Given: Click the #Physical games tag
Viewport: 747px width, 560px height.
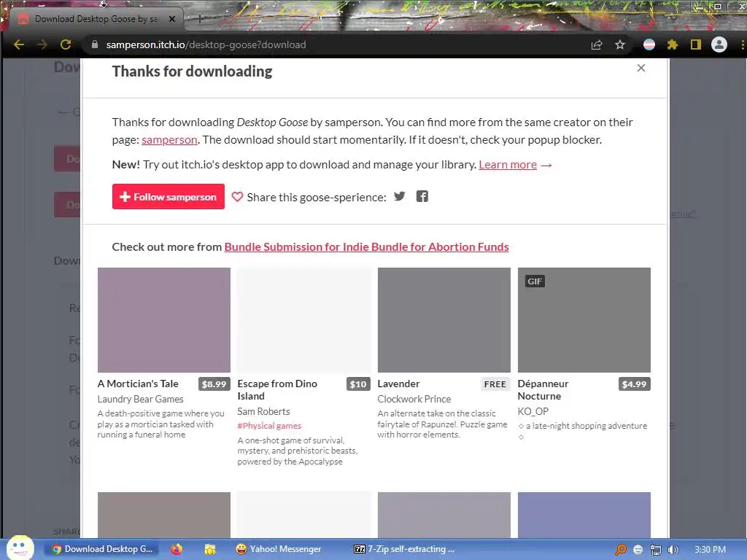Looking at the screenshot, I should coord(270,426).
